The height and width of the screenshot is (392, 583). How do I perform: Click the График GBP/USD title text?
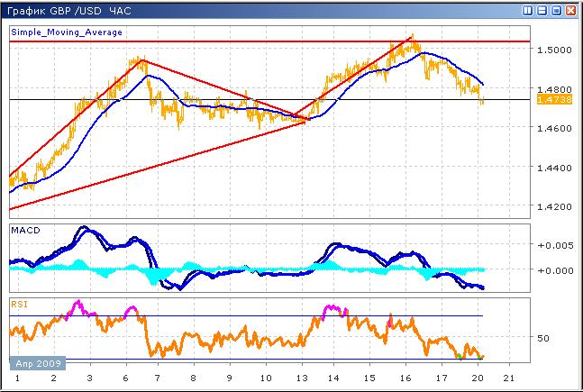click(68, 10)
